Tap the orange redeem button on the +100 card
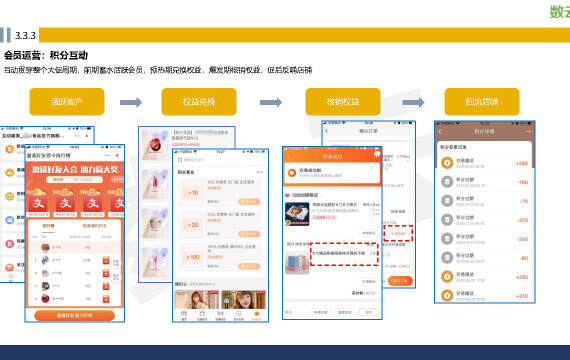Screen dimensions: 570x360 (x=249, y=266)
